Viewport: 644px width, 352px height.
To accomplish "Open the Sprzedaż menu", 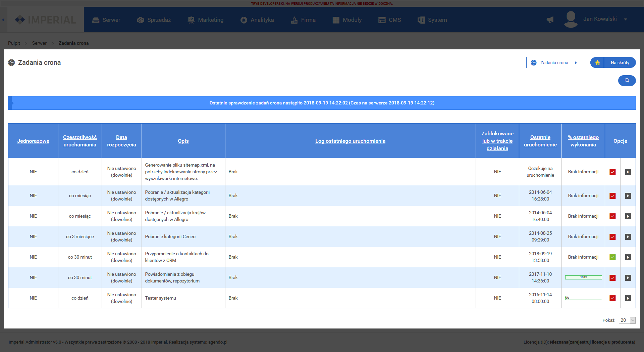I will [x=154, y=20].
